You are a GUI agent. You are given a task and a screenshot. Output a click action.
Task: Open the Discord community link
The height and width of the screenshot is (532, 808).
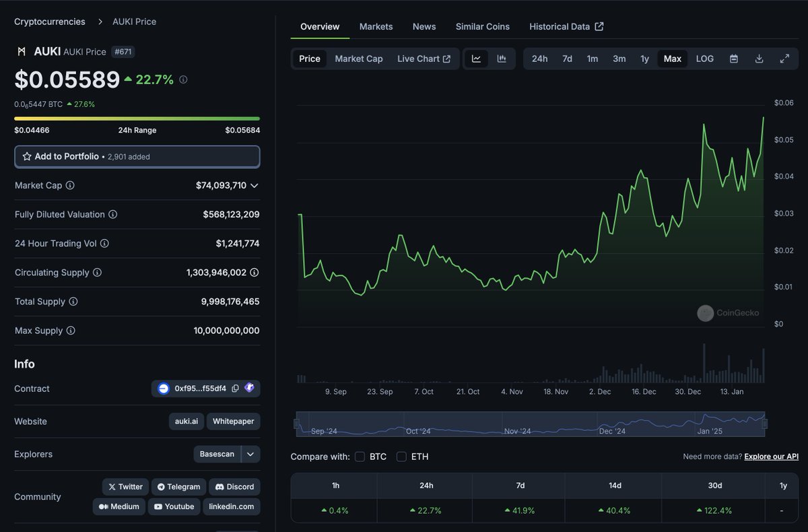(234, 487)
